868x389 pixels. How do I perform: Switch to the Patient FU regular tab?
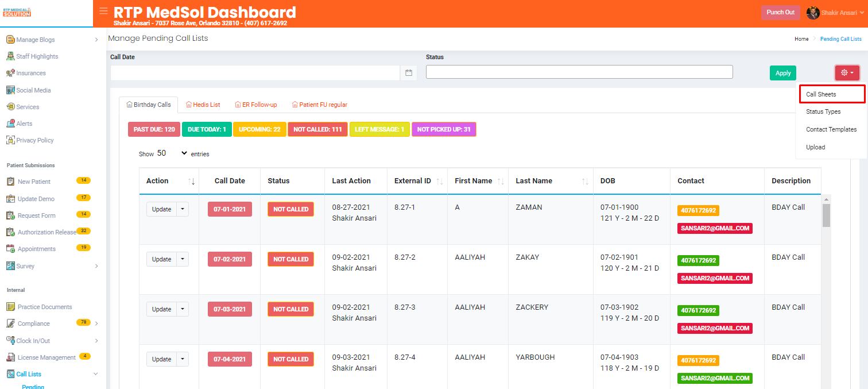click(320, 105)
